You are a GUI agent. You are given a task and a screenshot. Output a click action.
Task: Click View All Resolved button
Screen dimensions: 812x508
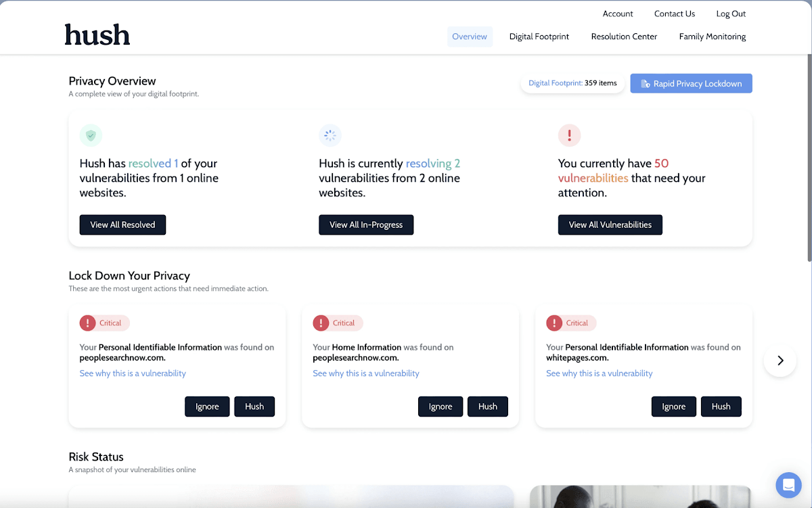point(122,225)
